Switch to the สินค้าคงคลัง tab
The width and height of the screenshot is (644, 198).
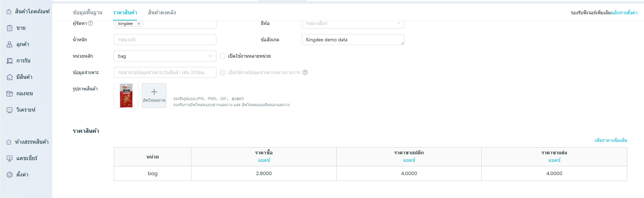click(x=162, y=13)
